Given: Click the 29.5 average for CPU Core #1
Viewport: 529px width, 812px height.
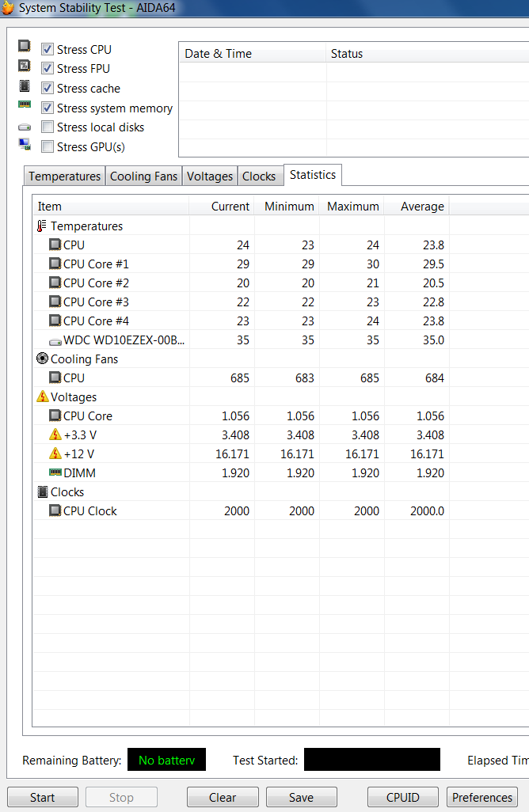Looking at the screenshot, I should click(x=433, y=264).
